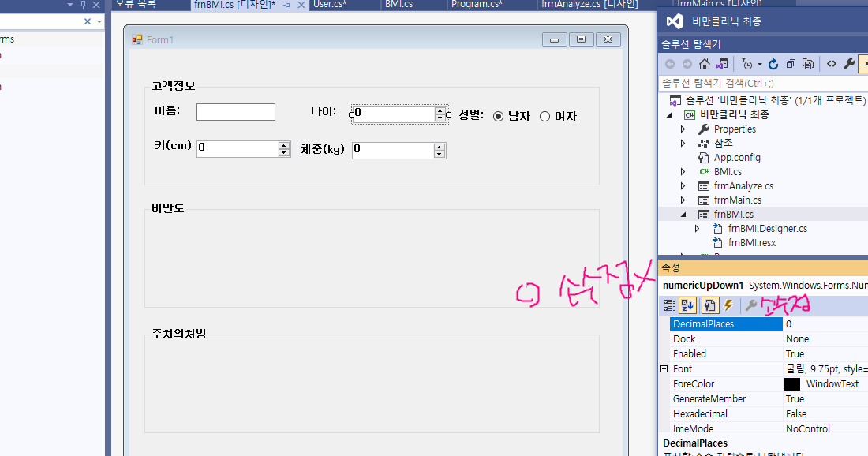The width and height of the screenshot is (868, 456).
Task: Collapse the frnBMI.cs node
Action: (x=683, y=214)
